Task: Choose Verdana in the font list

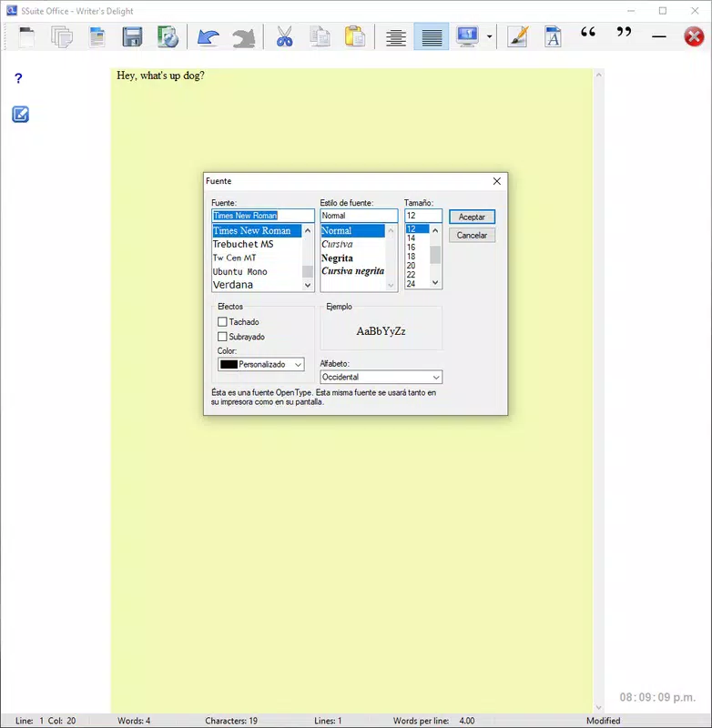Action: point(257,285)
